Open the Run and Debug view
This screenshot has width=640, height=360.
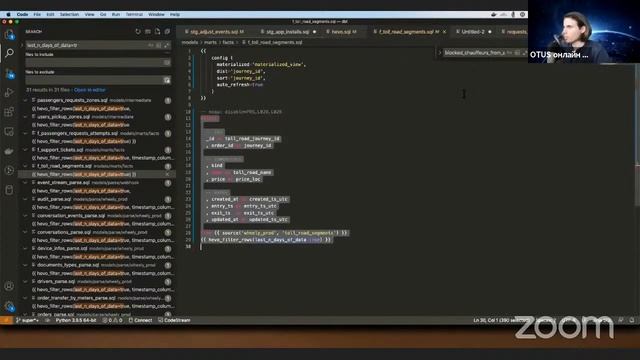9,93
